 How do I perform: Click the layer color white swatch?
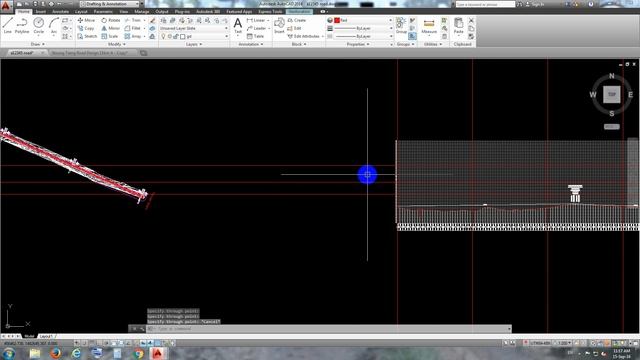coord(183,36)
